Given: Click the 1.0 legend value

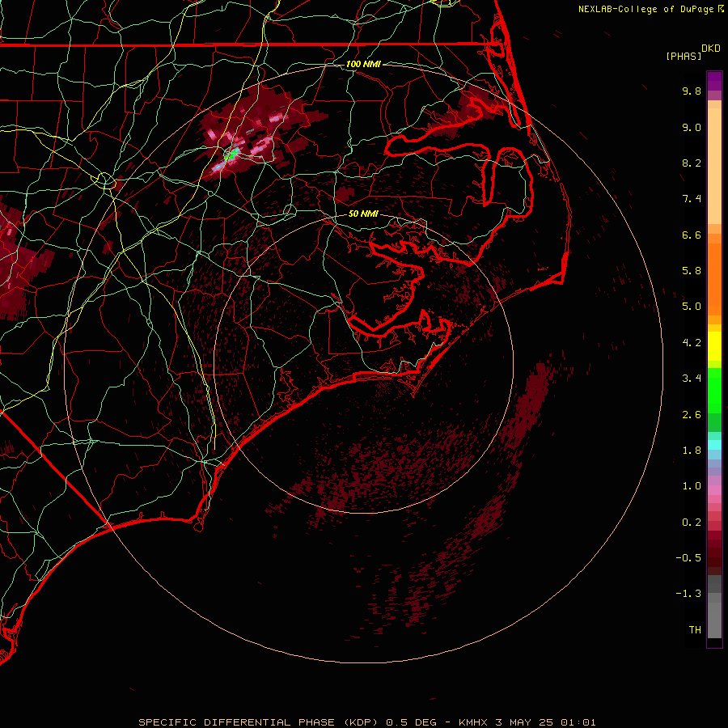Looking at the screenshot, I should [692, 486].
